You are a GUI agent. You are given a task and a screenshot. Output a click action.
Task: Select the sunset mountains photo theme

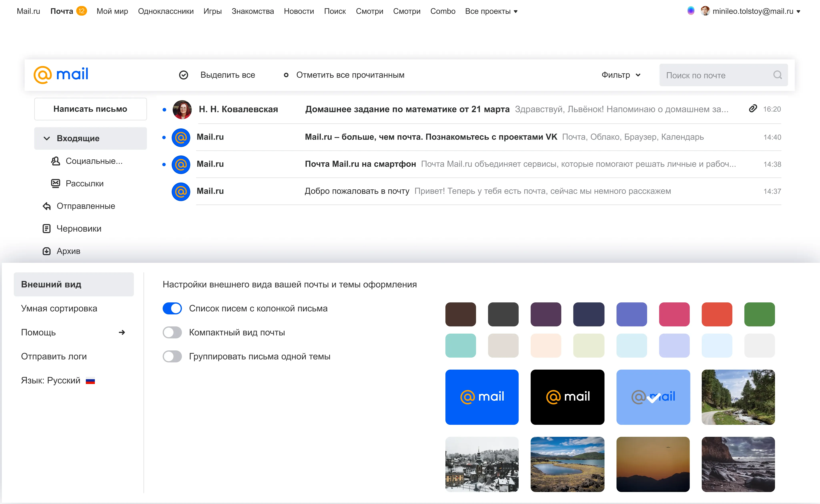(x=653, y=464)
